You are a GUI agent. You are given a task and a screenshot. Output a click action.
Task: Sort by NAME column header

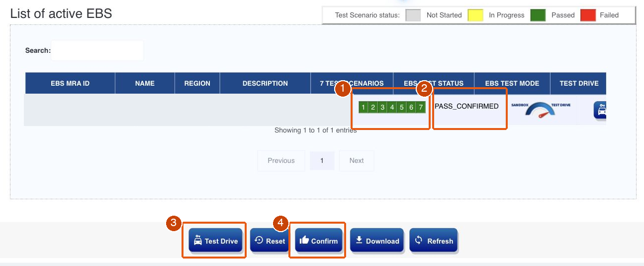click(x=145, y=83)
